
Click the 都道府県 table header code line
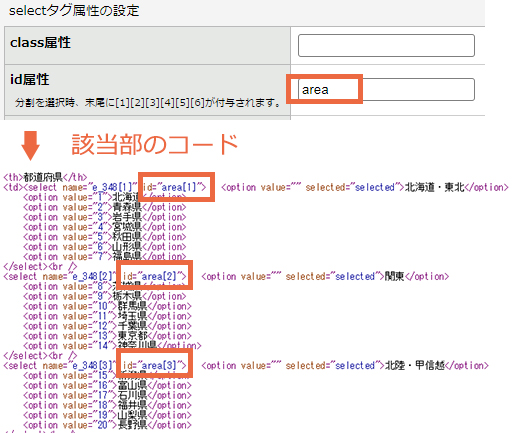click(x=45, y=177)
